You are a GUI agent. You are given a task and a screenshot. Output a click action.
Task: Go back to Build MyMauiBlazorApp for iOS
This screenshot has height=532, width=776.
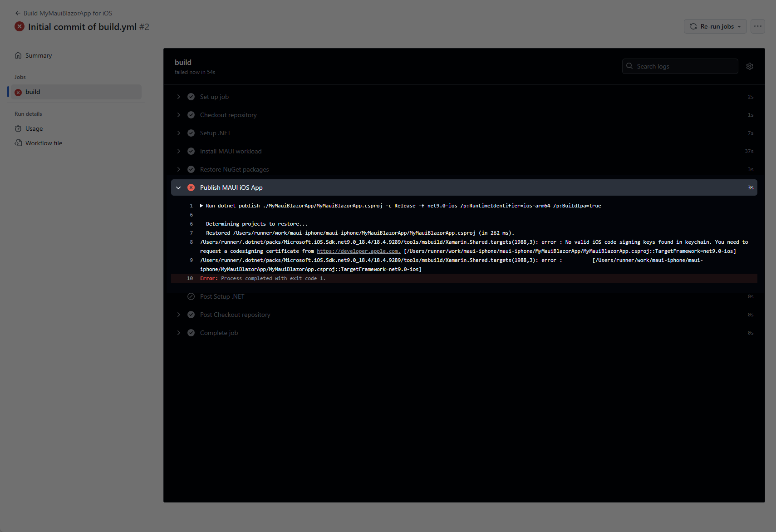pos(68,13)
